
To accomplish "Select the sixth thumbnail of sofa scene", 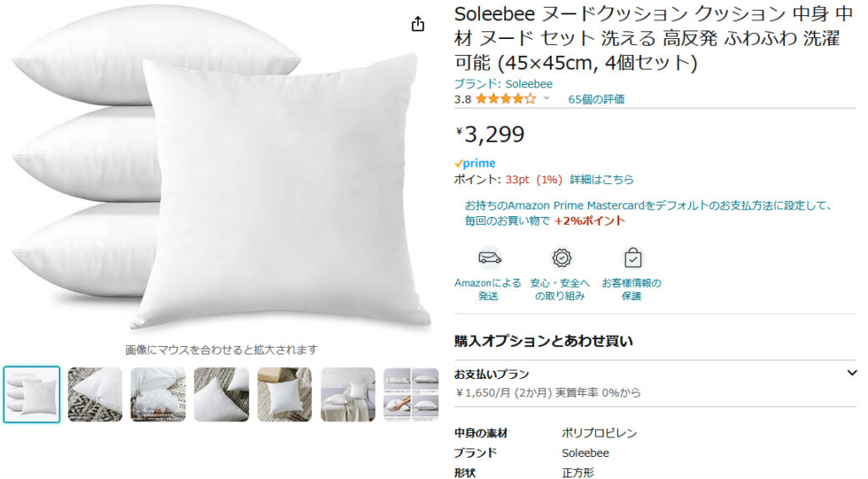I will pos(348,394).
